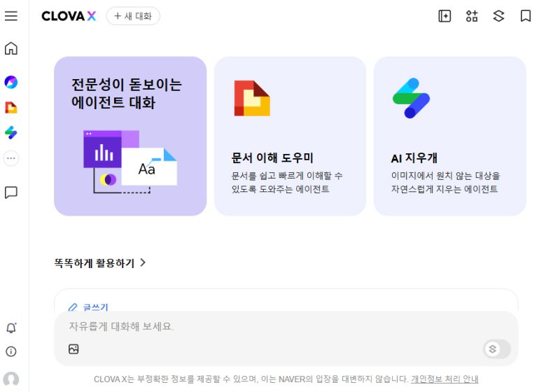Viewport: 546px width, 392px height.
Task: Click the info circle icon in sidebar
Action: 11,351
